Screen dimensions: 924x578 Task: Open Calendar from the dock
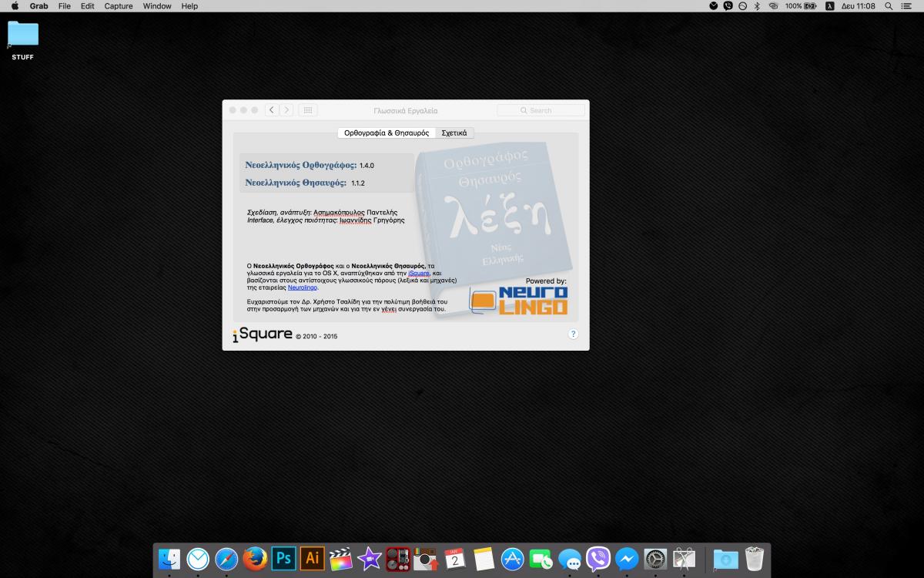[x=455, y=559]
